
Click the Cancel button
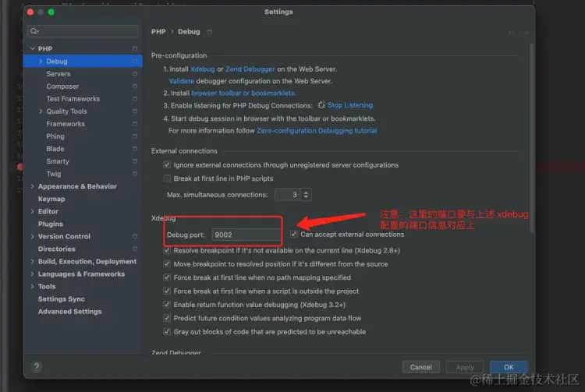(x=421, y=367)
